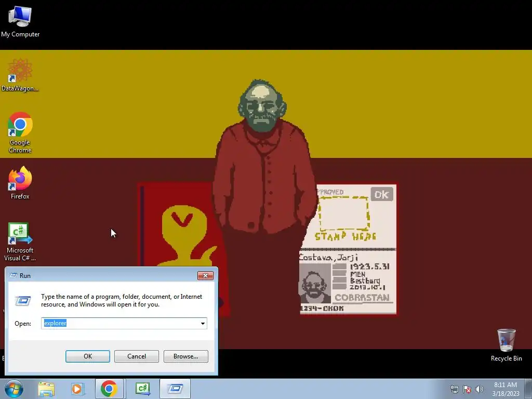Click the Windows Start orb
532x399 pixels.
tap(14, 389)
